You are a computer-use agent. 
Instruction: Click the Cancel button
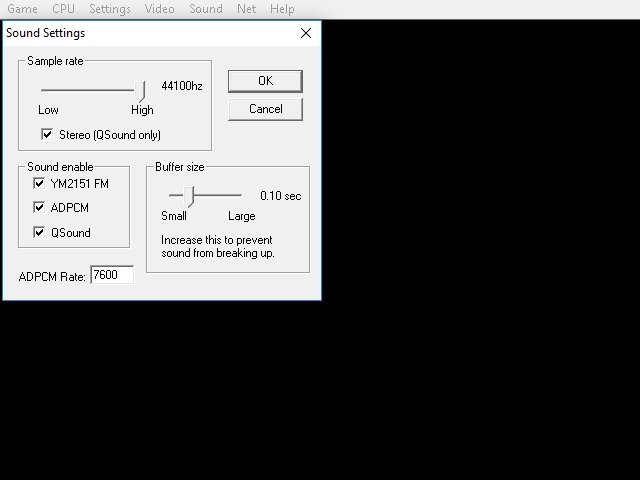(x=265, y=109)
